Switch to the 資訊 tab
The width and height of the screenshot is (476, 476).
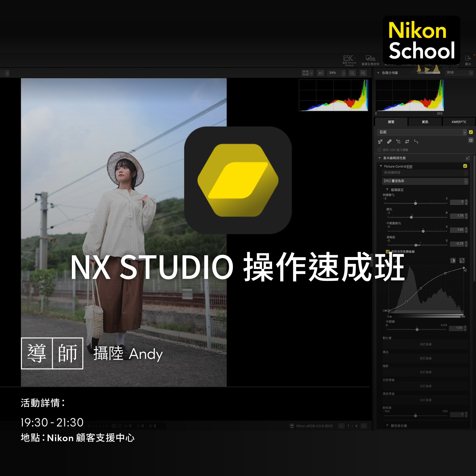[x=425, y=122]
